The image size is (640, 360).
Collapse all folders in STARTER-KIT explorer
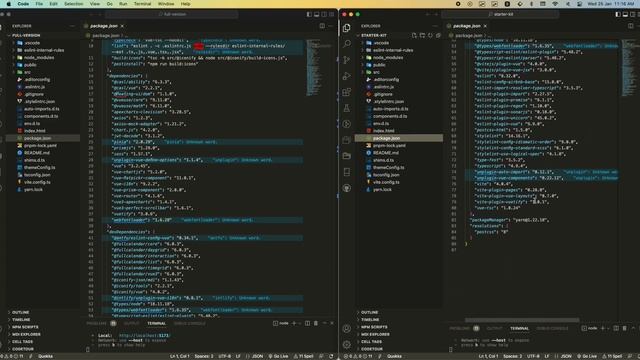tap(438, 36)
